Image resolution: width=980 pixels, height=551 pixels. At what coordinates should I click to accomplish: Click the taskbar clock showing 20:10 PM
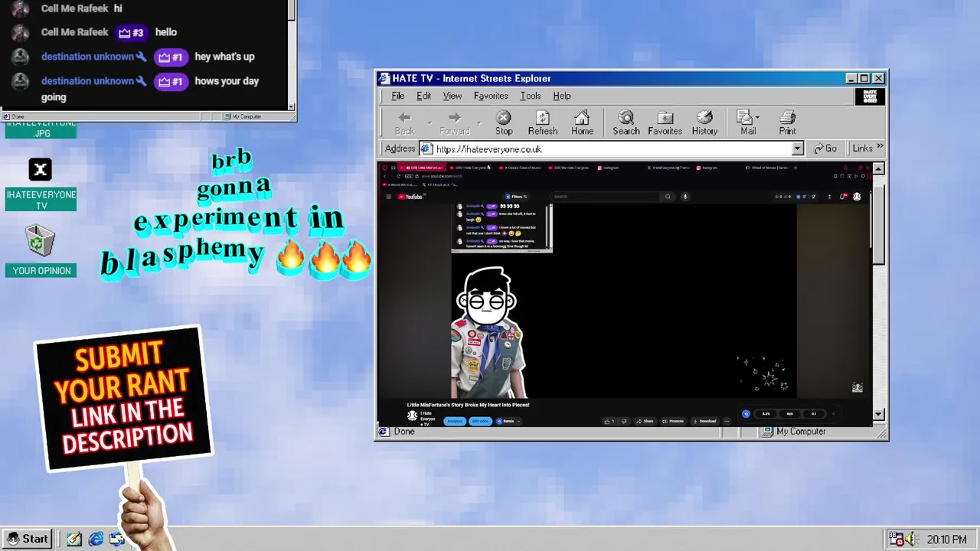point(946,540)
